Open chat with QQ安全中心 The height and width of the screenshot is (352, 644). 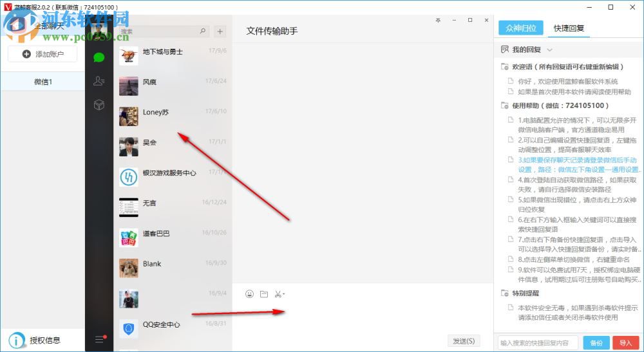click(x=173, y=329)
